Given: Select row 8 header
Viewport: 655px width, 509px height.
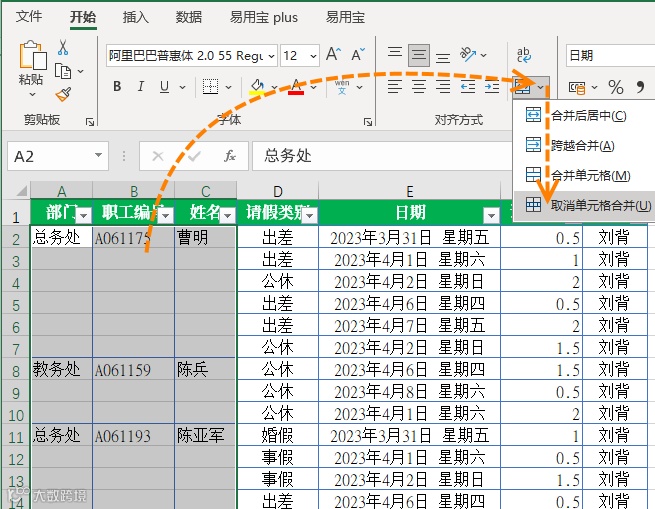Looking at the screenshot, I should click(16, 370).
